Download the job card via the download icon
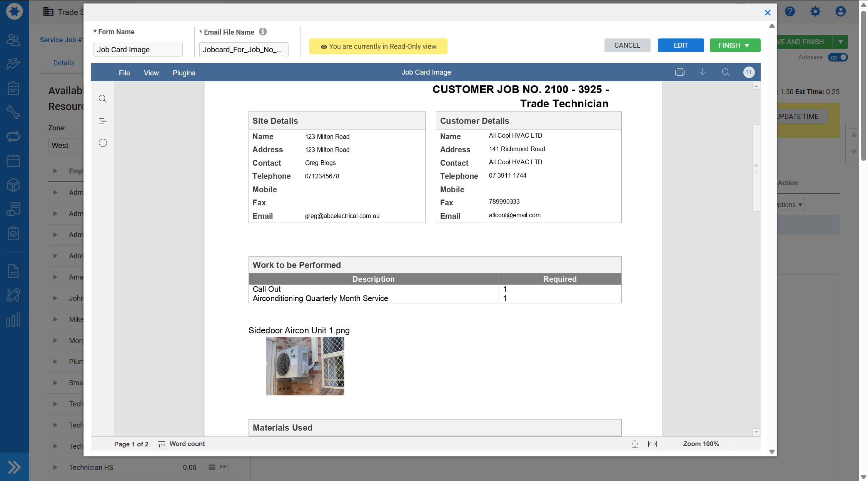The width and height of the screenshot is (868, 481). pos(703,72)
